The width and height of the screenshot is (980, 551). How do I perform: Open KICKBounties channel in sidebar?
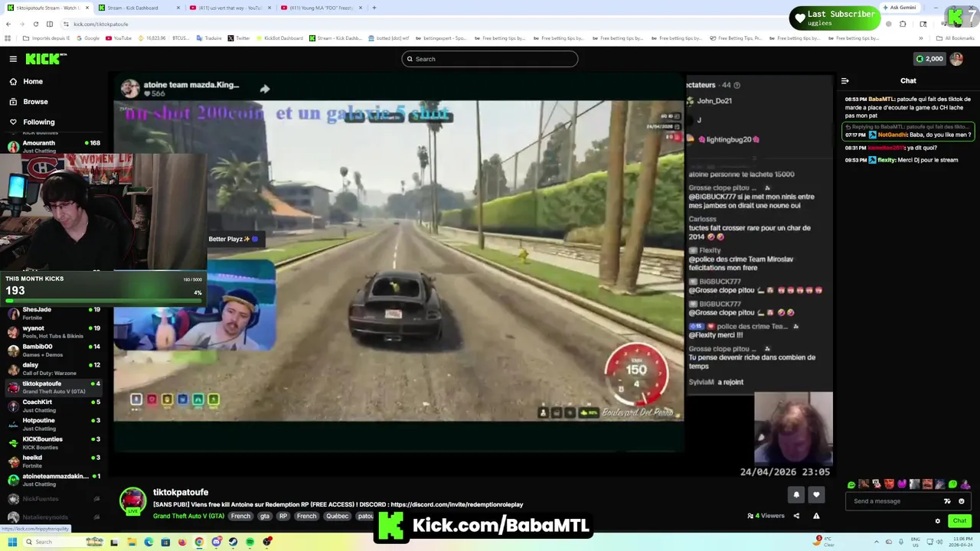[x=54, y=442]
